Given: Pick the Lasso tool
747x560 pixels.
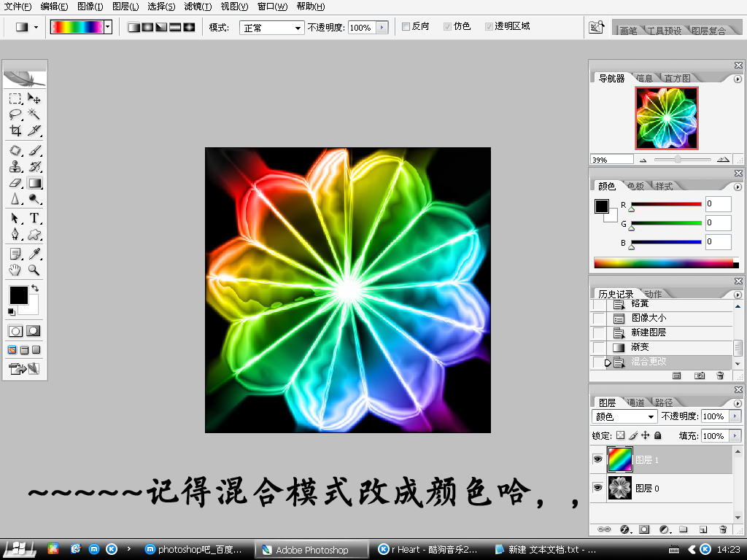Looking at the screenshot, I should point(15,114).
